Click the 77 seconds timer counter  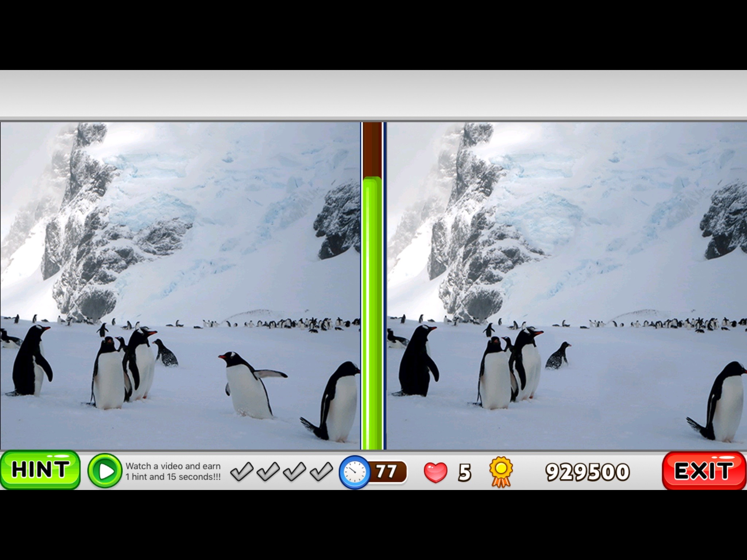pos(387,471)
